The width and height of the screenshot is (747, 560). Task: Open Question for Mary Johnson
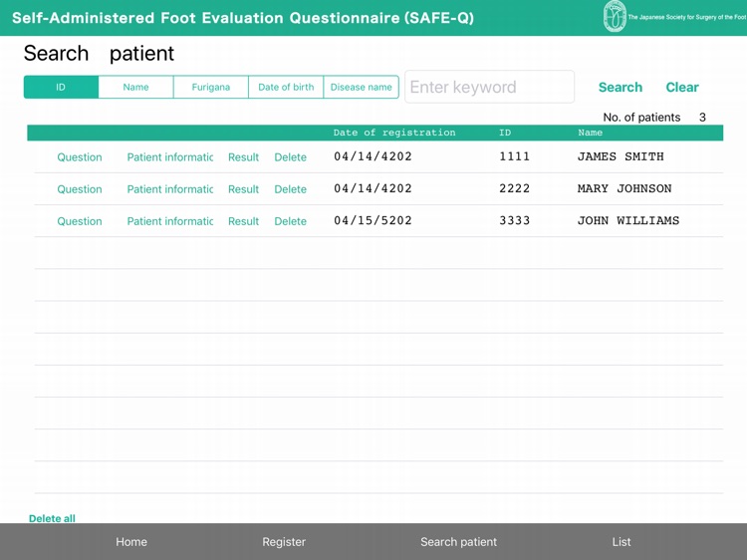pos(80,189)
